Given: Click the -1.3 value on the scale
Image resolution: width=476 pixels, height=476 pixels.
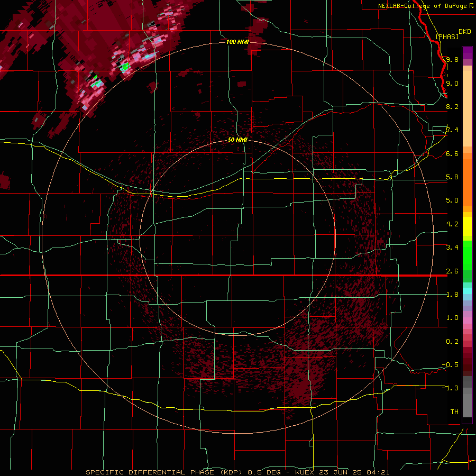Looking at the screenshot, I should (x=451, y=388).
